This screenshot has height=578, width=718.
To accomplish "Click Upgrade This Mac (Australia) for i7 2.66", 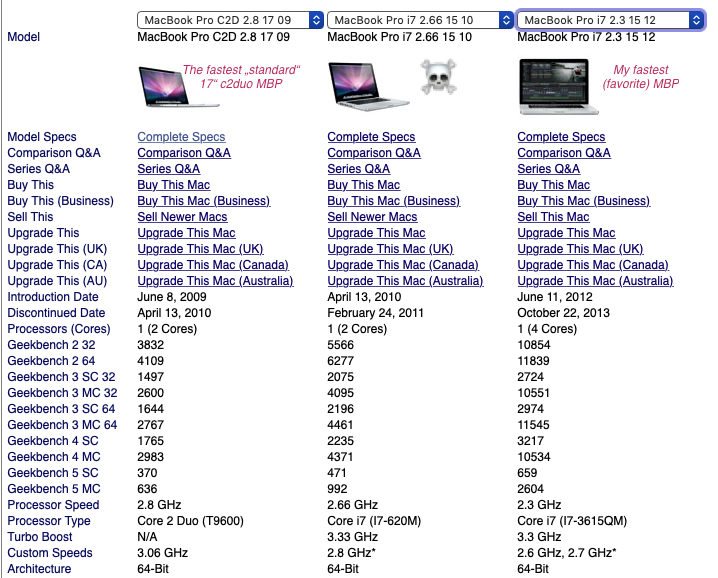I will [405, 281].
